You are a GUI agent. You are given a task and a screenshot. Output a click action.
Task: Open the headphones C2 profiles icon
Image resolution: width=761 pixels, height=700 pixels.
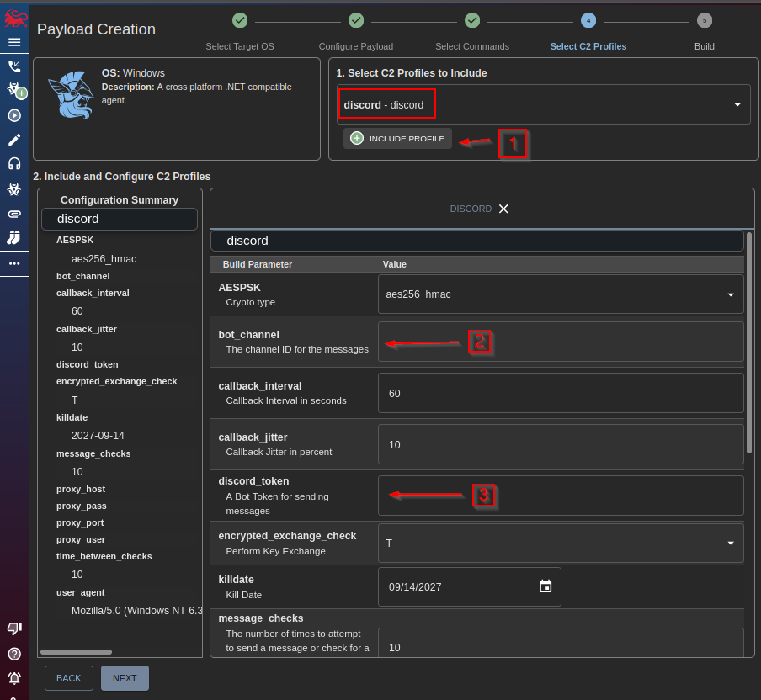(x=14, y=164)
